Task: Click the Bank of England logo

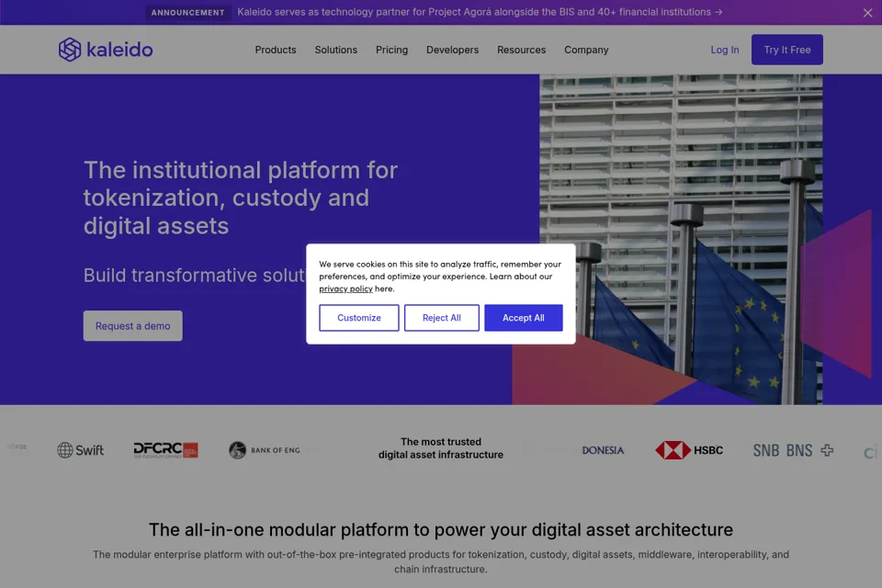Action: [x=265, y=450]
